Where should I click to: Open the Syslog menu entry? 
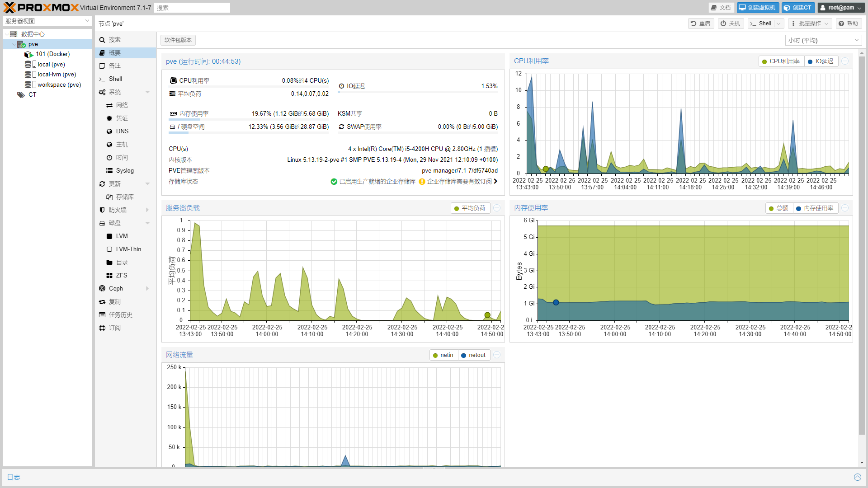[x=124, y=171]
